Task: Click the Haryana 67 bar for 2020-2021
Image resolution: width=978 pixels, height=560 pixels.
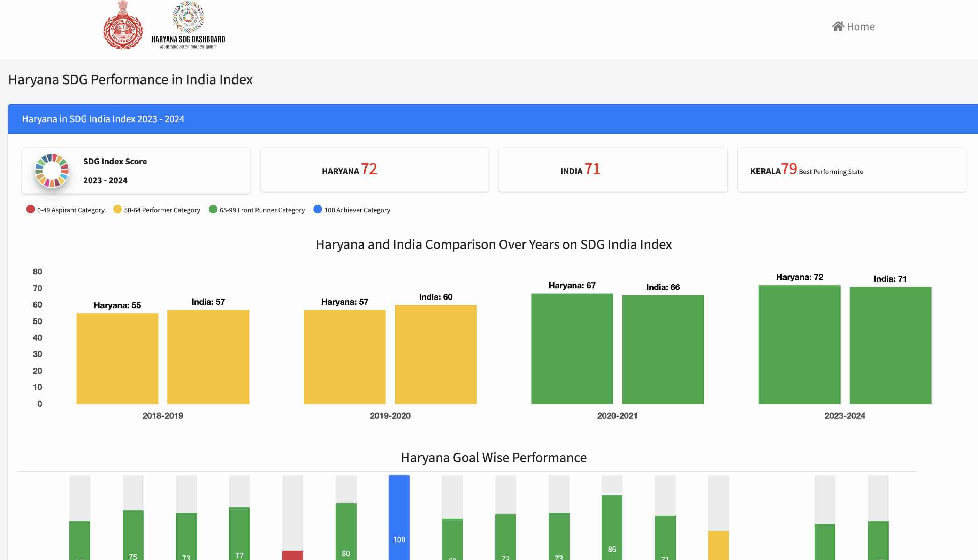Action: [x=572, y=349]
